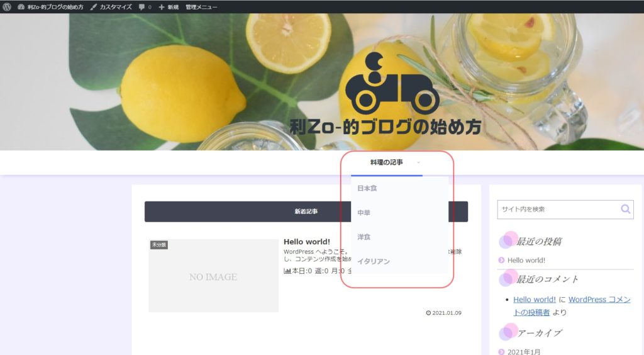Open the 2021年1月 archive link

[524, 352]
